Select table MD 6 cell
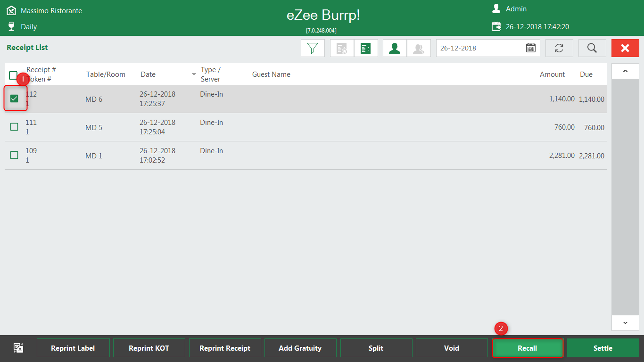 coord(94,99)
